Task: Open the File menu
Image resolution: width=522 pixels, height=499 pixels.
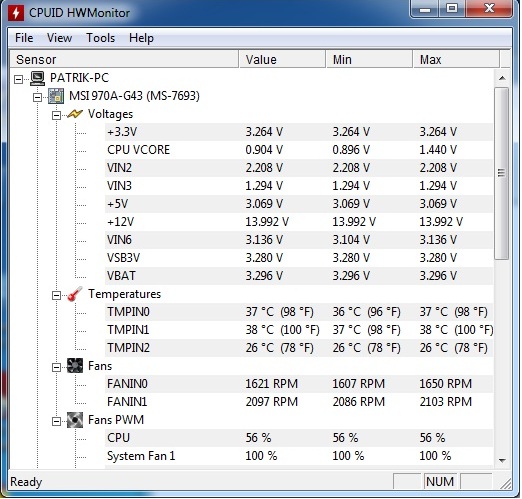Action: 24,38
